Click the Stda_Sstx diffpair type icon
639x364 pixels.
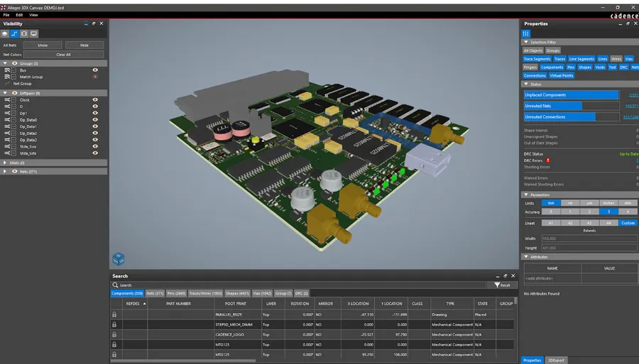(7, 153)
